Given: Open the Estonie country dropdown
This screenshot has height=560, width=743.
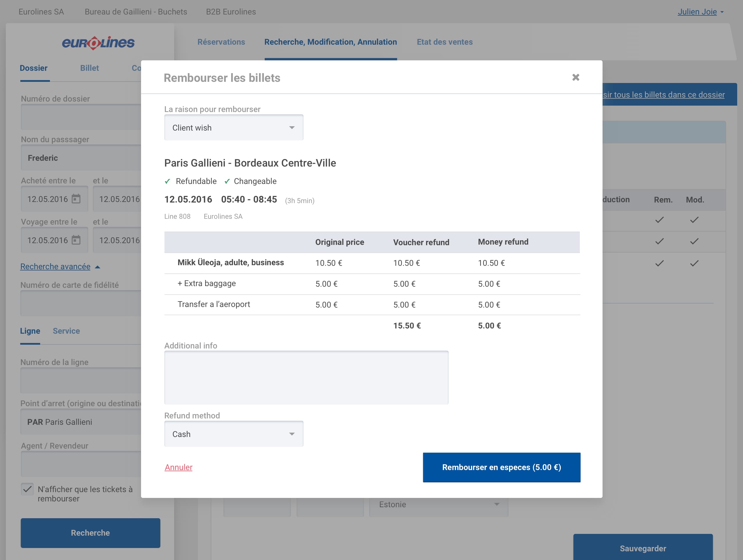Looking at the screenshot, I should click(439, 504).
